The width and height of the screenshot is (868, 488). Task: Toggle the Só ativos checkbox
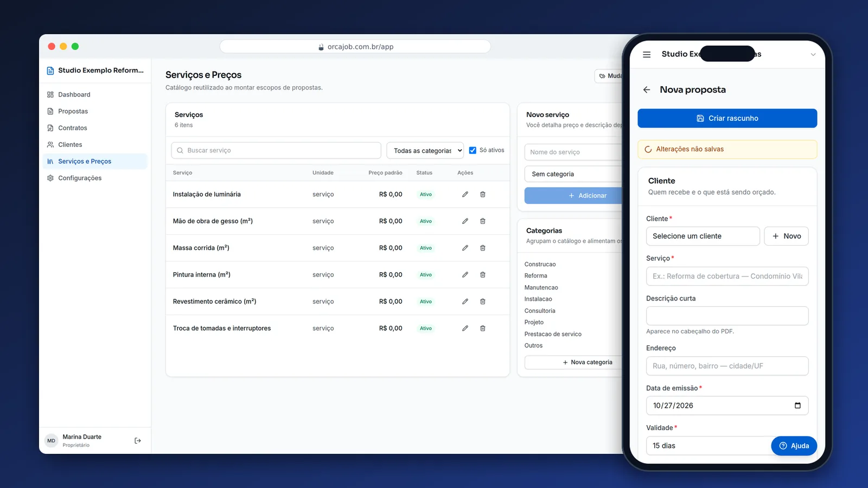pos(473,150)
